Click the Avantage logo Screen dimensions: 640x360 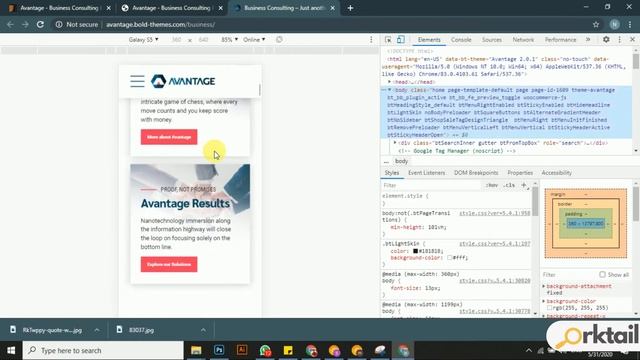click(x=183, y=81)
